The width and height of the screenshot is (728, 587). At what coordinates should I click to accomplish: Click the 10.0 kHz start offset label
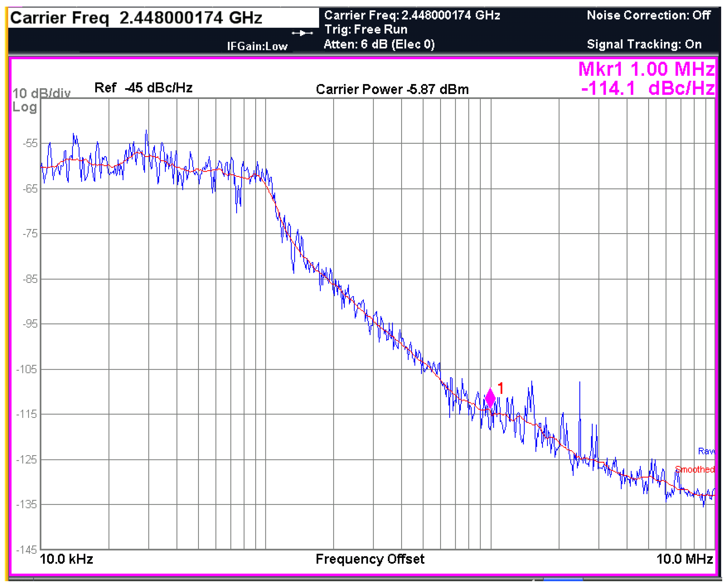66,559
